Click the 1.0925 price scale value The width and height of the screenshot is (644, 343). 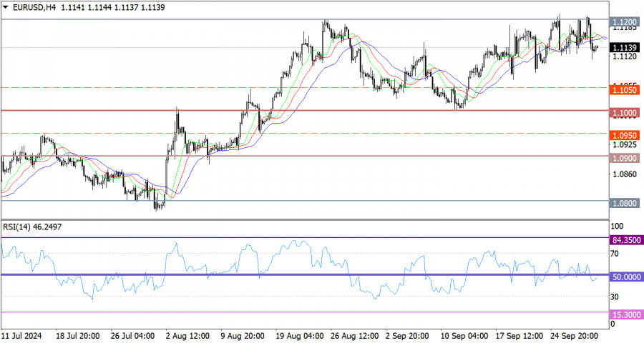coord(625,144)
